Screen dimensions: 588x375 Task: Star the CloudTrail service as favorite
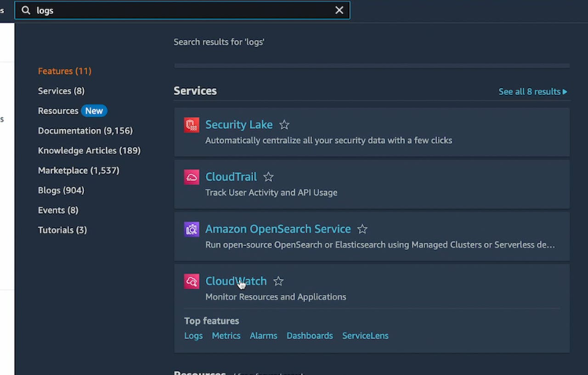(x=268, y=177)
